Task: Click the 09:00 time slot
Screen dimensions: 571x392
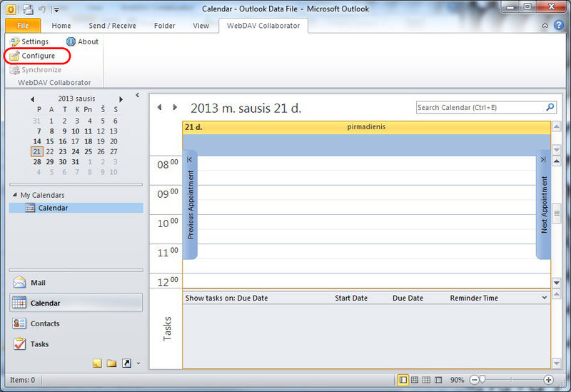Action: pos(366,192)
